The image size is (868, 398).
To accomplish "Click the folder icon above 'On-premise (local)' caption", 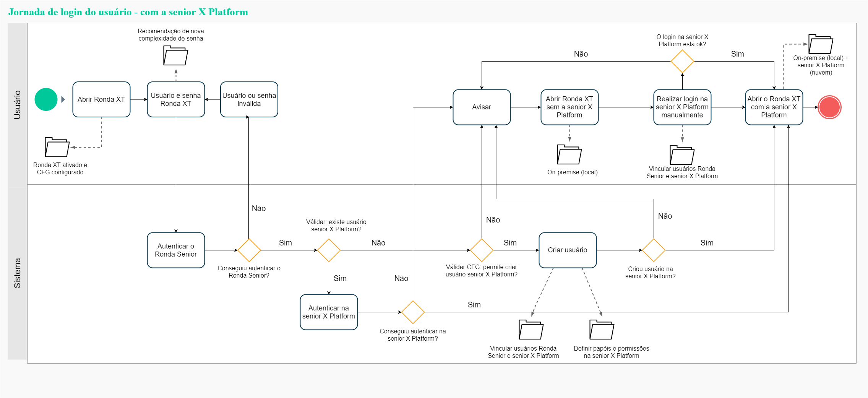I will pos(569,154).
